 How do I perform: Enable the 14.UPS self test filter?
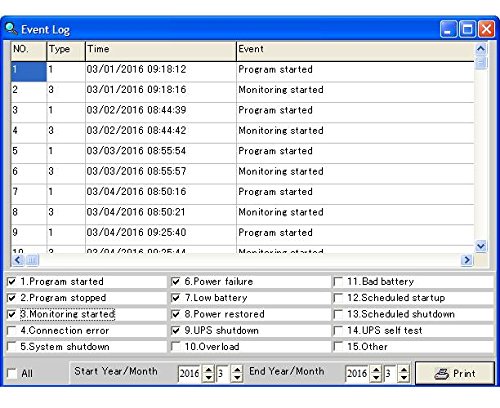coord(338,331)
